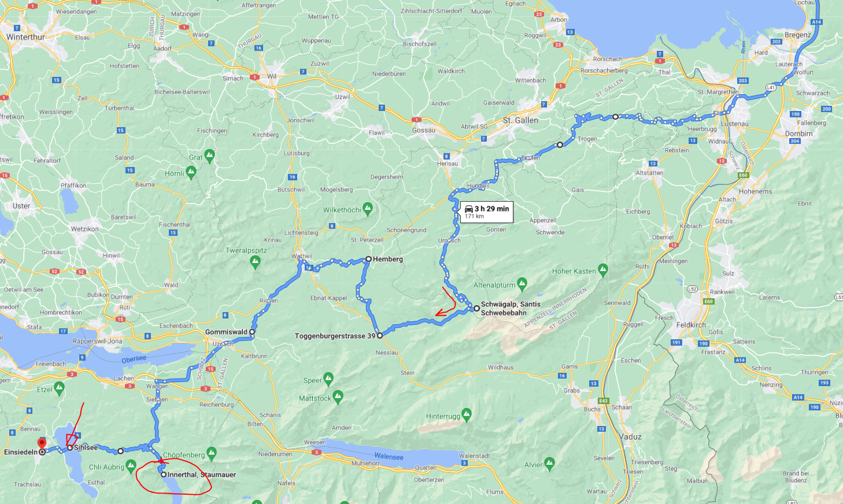Select the Innerthal Staumauer waypoint
843x504 pixels.
[164, 475]
